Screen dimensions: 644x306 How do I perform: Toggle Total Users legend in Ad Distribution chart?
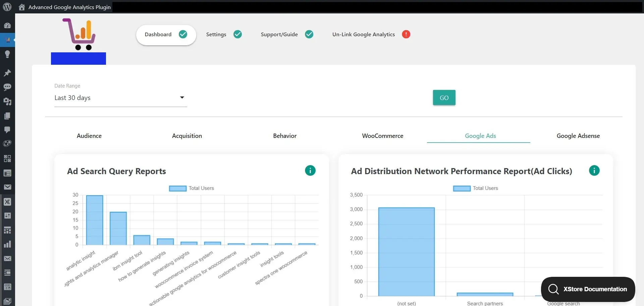(x=476, y=188)
